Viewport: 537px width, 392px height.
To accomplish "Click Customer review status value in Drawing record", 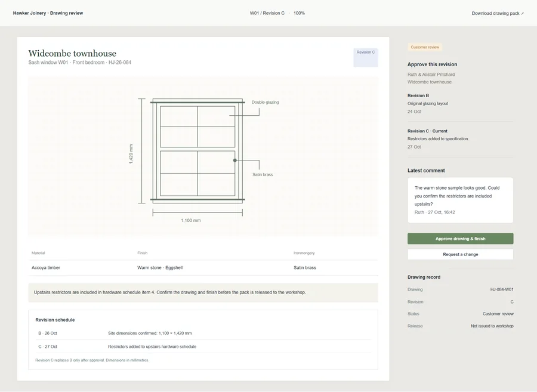I will (x=498, y=314).
